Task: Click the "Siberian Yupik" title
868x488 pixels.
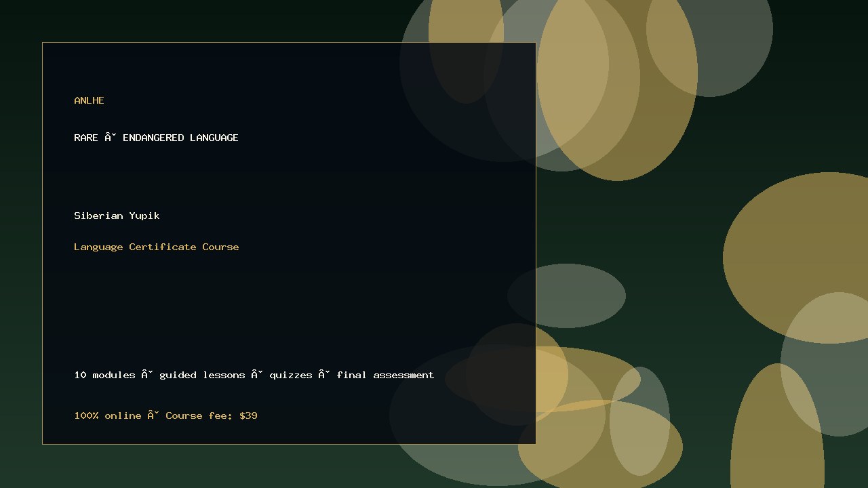Action: (x=117, y=216)
